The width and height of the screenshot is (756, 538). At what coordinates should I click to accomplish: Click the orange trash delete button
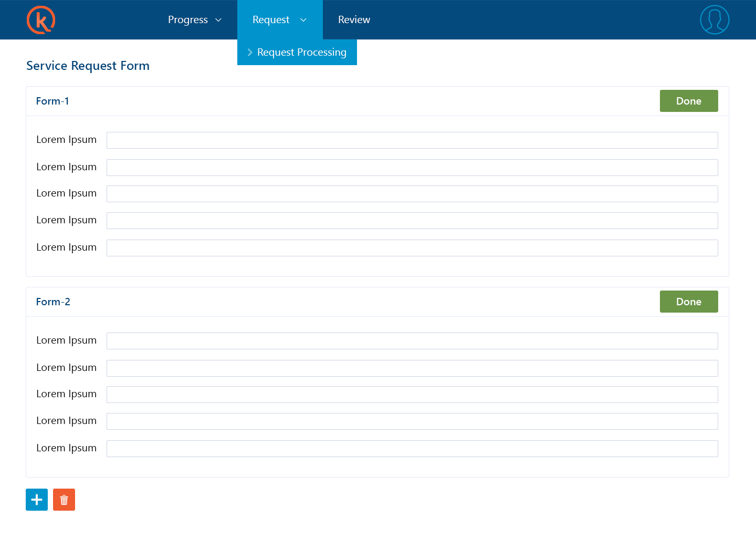(64, 500)
